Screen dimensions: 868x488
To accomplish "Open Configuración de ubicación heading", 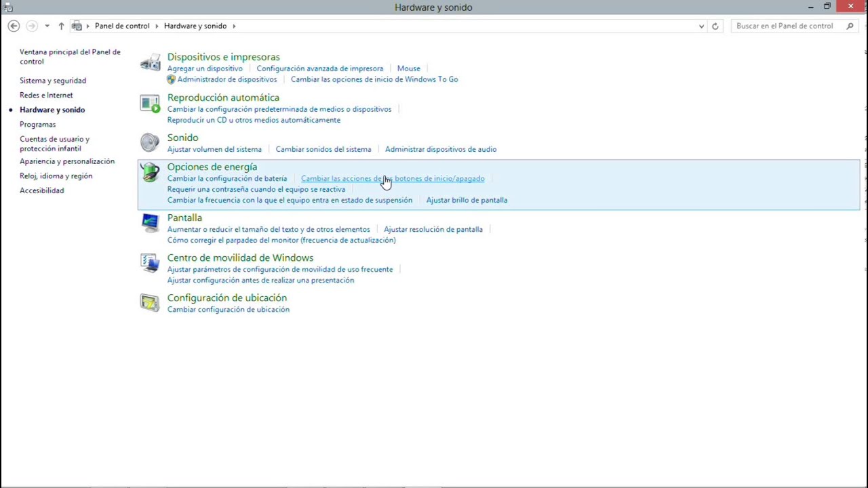I will point(227,298).
